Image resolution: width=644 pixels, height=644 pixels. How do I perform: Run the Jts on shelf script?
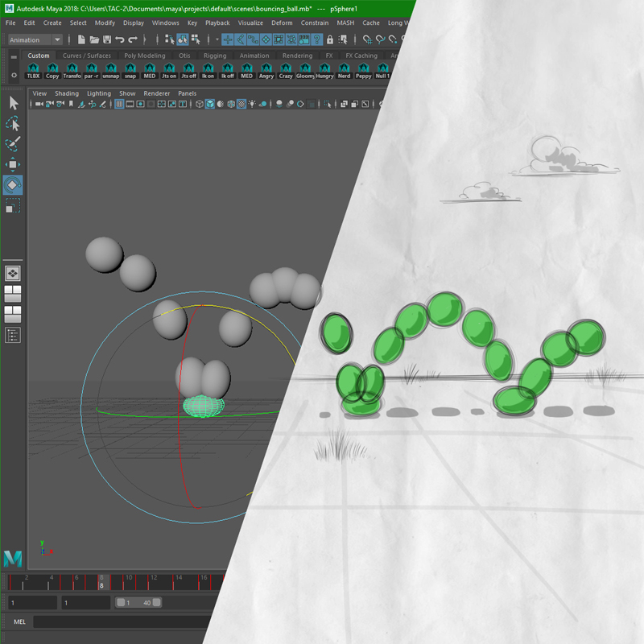tap(169, 71)
